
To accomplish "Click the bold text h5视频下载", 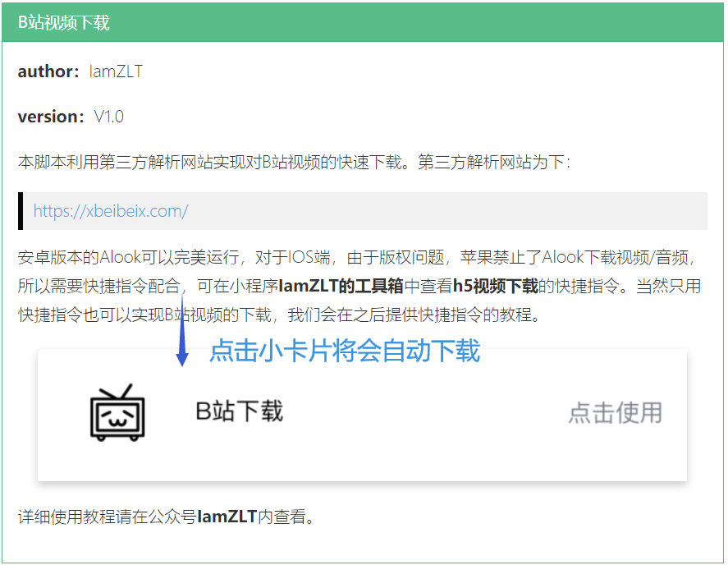I will (496, 286).
